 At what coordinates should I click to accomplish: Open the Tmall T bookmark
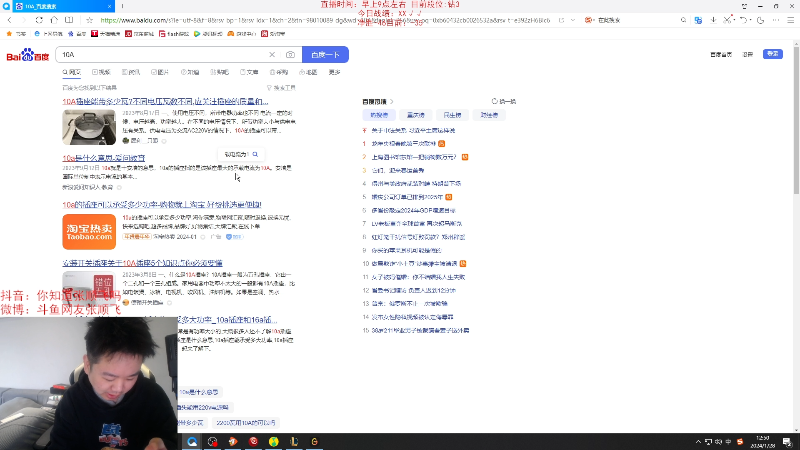click(106, 34)
